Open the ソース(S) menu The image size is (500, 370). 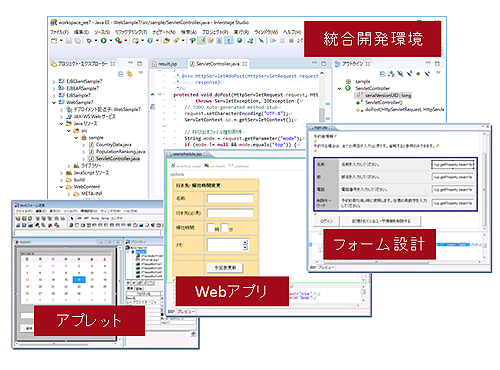(x=102, y=32)
